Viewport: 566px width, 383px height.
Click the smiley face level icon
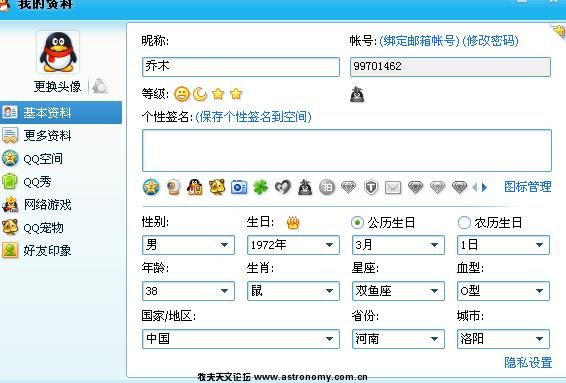coord(182,94)
